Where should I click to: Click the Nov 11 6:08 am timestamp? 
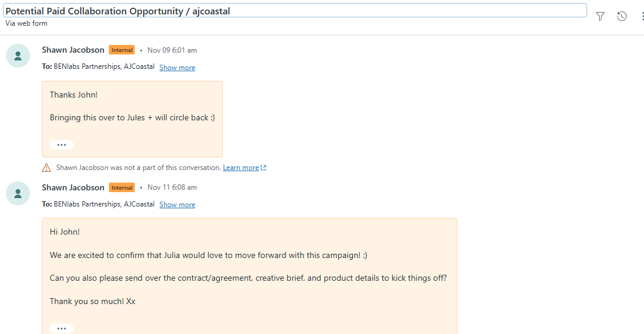click(x=172, y=187)
